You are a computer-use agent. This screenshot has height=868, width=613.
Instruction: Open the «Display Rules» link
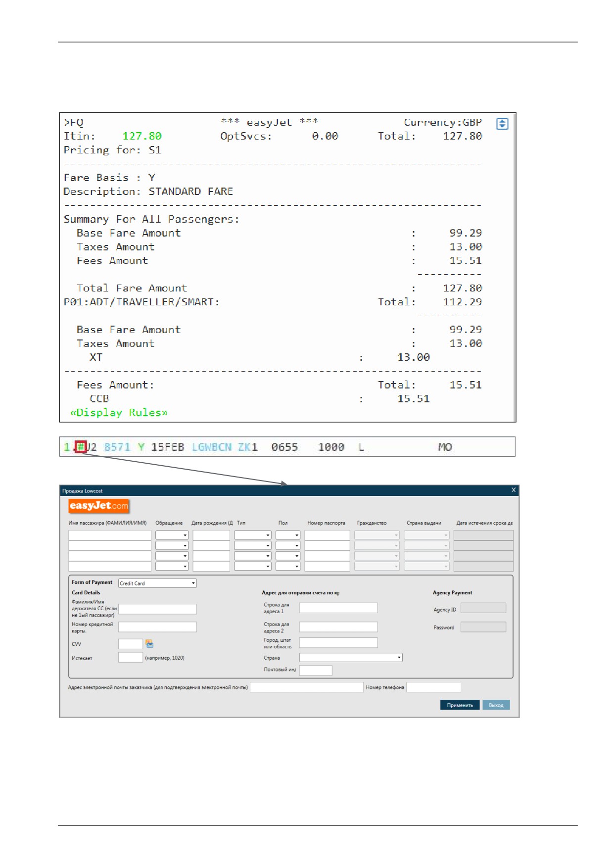tap(119, 413)
